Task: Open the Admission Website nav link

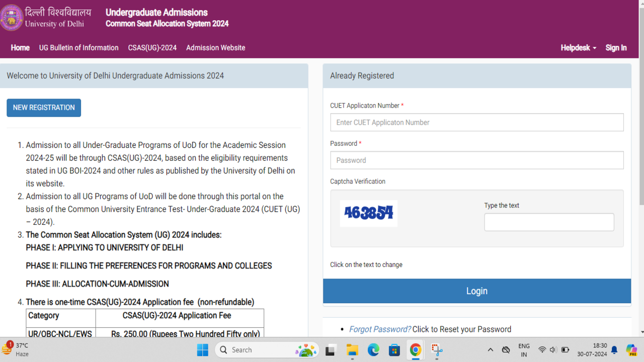Action: [x=215, y=48]
